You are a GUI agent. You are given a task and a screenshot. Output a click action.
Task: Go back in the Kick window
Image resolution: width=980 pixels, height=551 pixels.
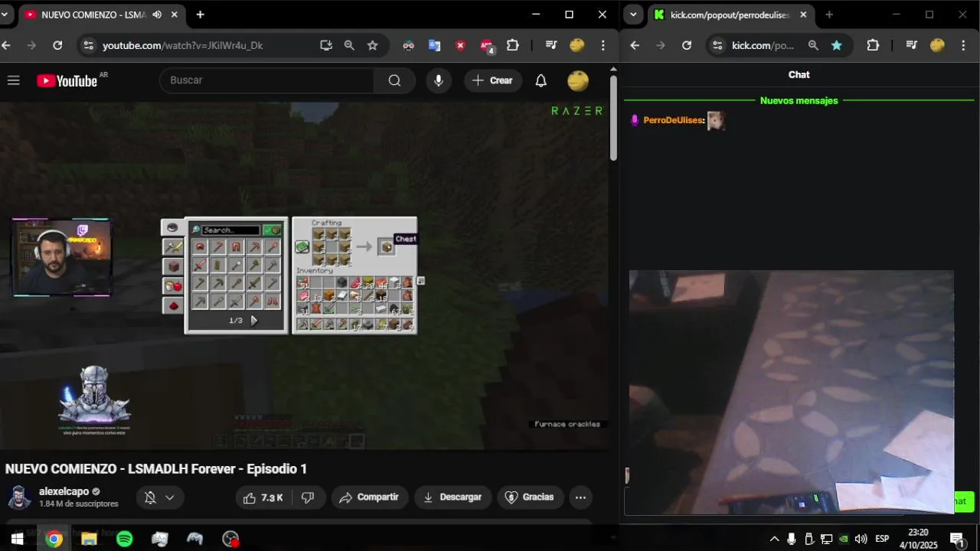[x=635, y=45]
